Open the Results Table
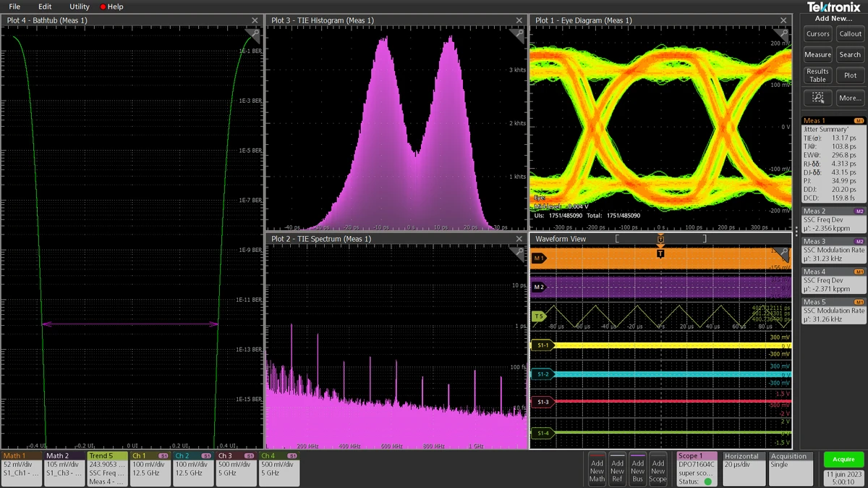Screen dimensions: 868x488 click(x=817, y=75)
